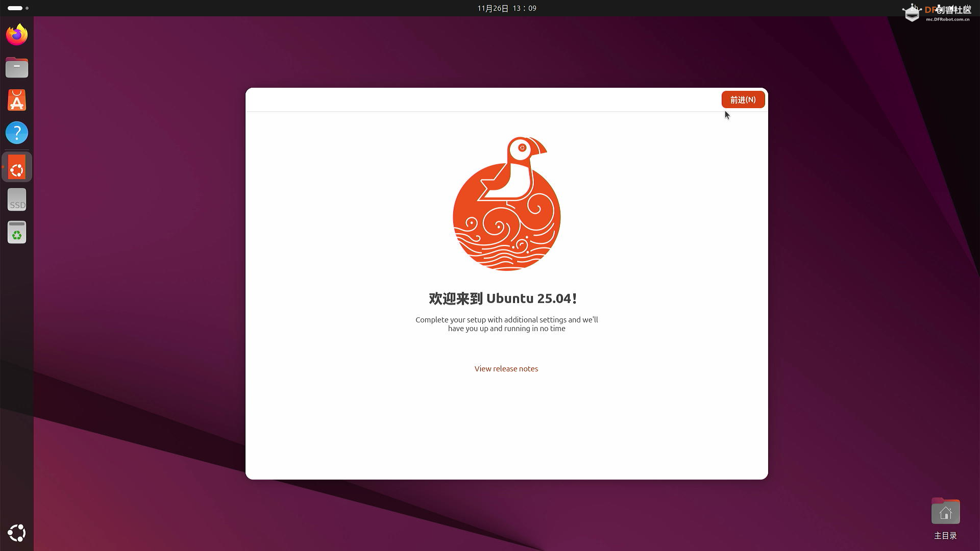Open the Files manager in dock

point(17,67)
